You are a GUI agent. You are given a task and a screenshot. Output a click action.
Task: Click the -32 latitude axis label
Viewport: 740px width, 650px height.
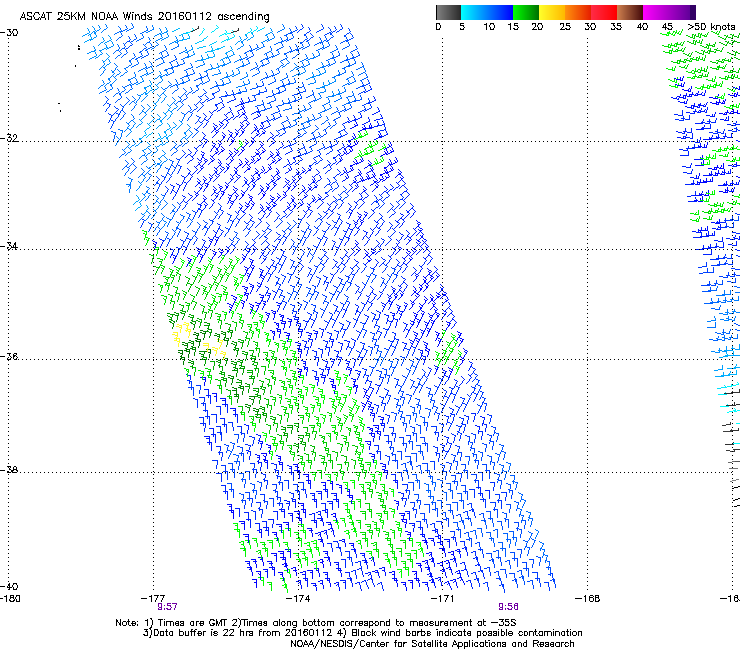(x=9, y=138)
